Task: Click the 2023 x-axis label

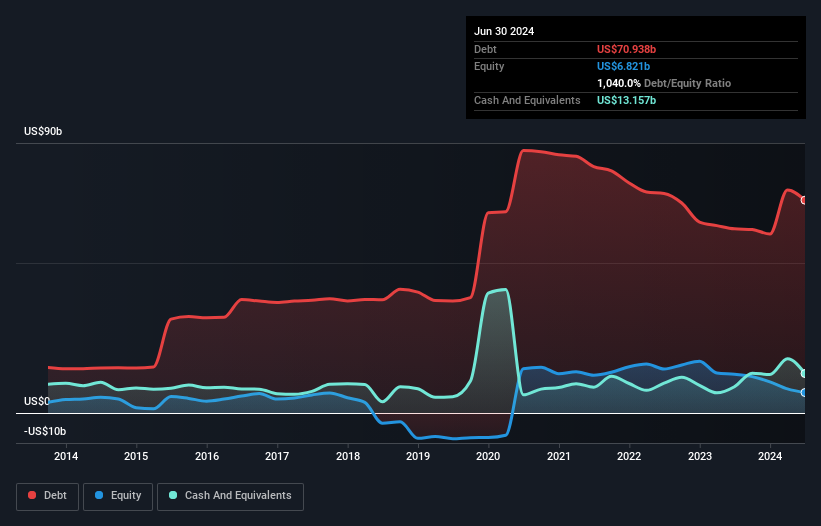Action: (700, 456)
